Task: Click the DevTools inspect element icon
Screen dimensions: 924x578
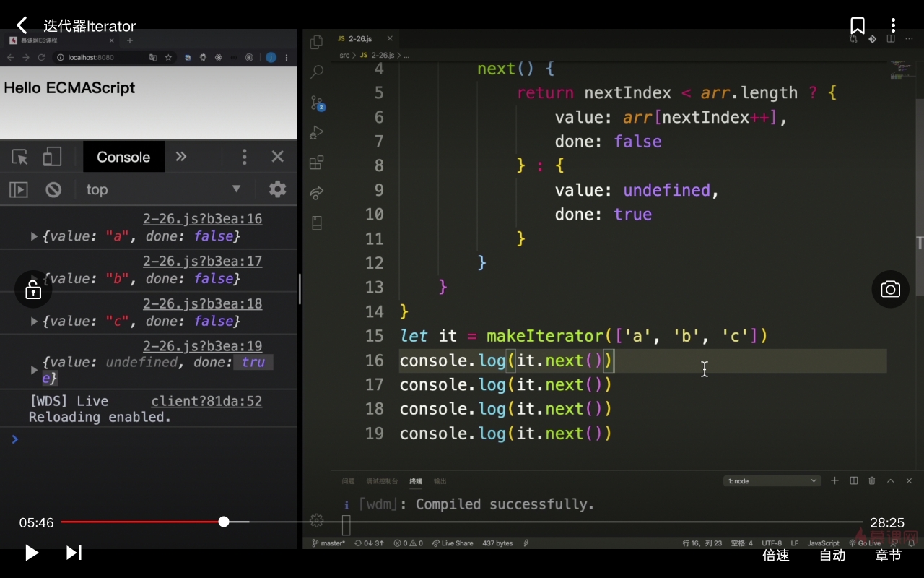Action: pos(20,157)
